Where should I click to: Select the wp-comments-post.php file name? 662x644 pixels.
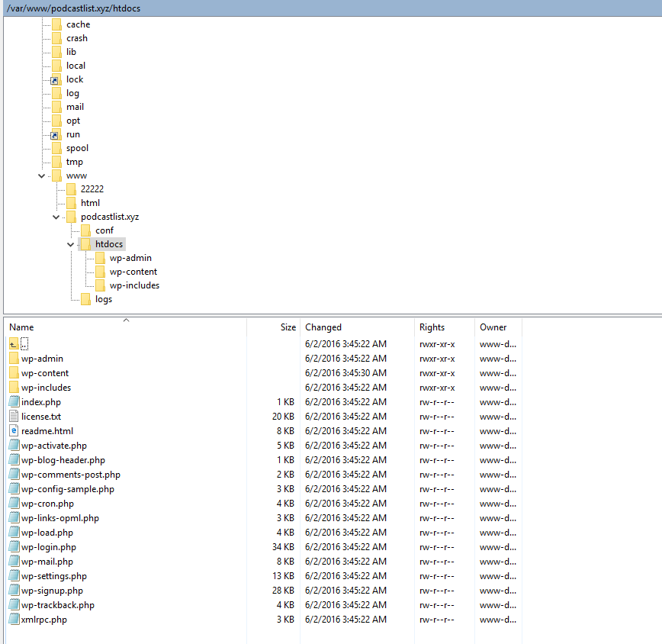click(71, 475)
